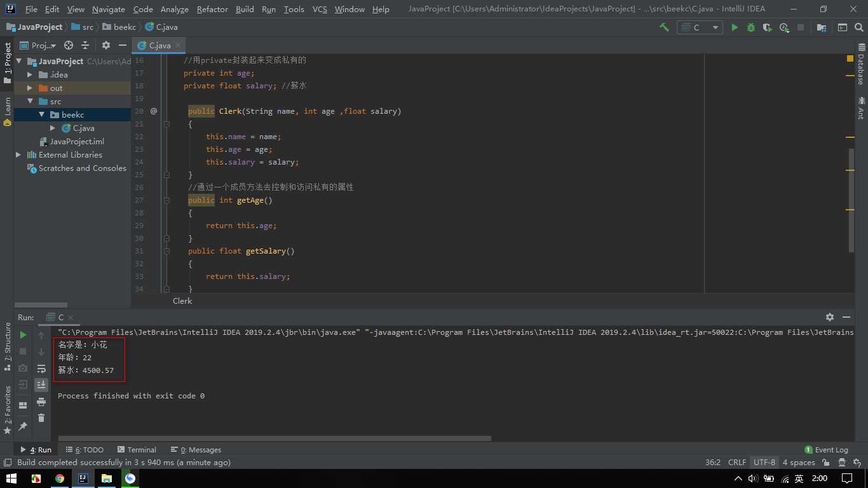Click the locate-in-tree crosshair icon in Project panel

pos(69,45)
